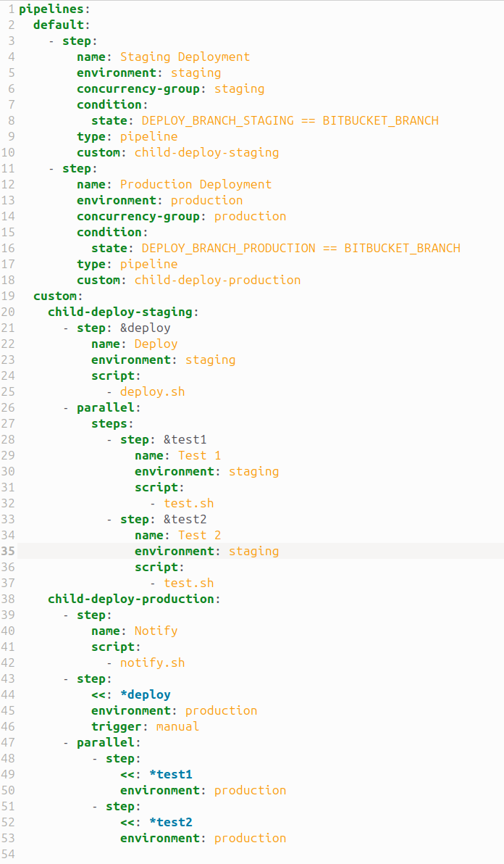Click 'staging' value on highlighted line 35
The image size is (504, 864).
pyautogui.click(x=254, y=552)
